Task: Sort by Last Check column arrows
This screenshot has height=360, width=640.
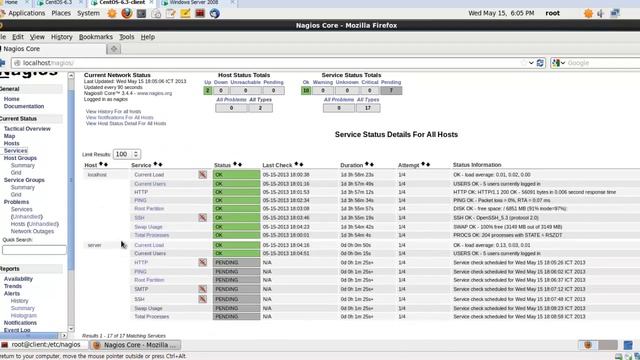Action: [x=299, y=164]
